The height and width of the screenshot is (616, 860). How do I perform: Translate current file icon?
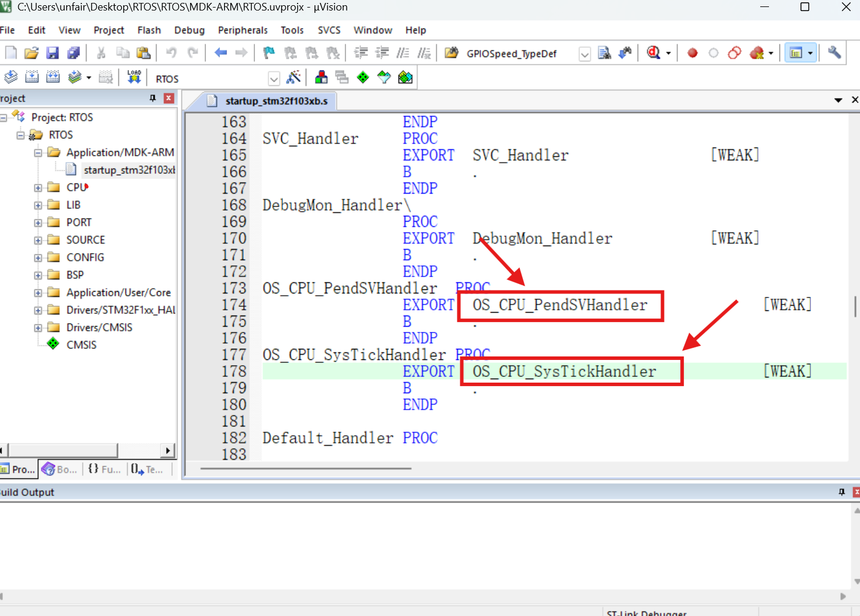[11, 77]
